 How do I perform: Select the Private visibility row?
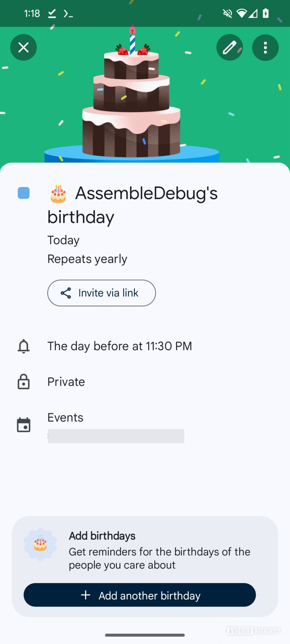click(66, 382)
